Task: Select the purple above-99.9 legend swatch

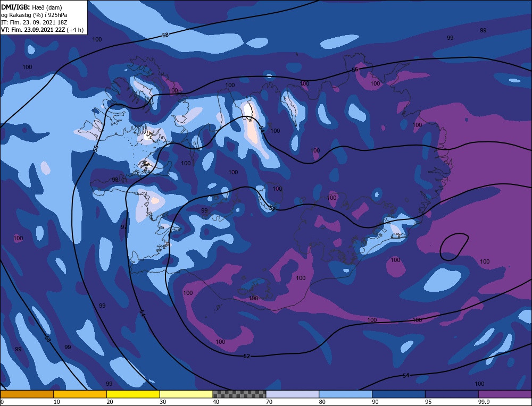Action: 505,394
